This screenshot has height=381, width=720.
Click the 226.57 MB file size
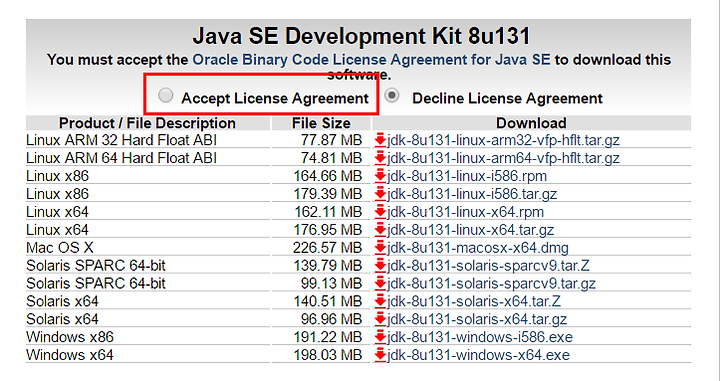pos(328,247)
